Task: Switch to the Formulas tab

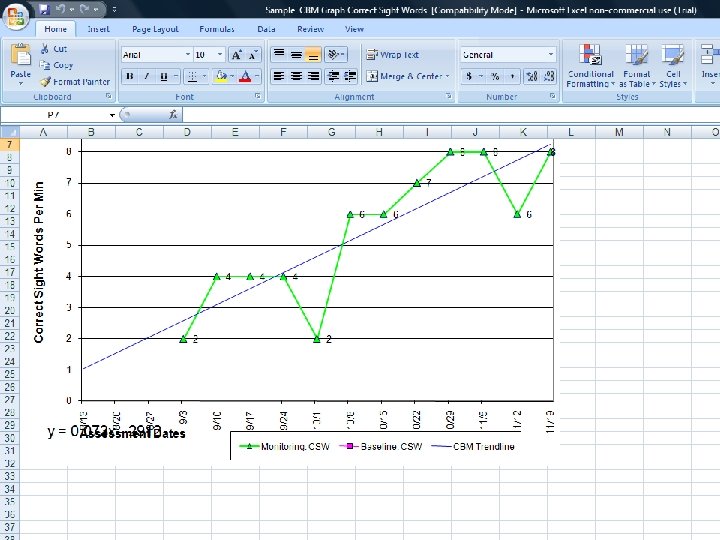Action: [217, 29]
